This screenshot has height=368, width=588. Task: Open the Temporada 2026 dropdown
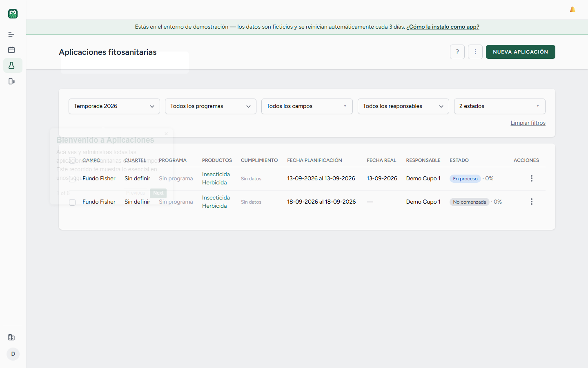point(114,106)
